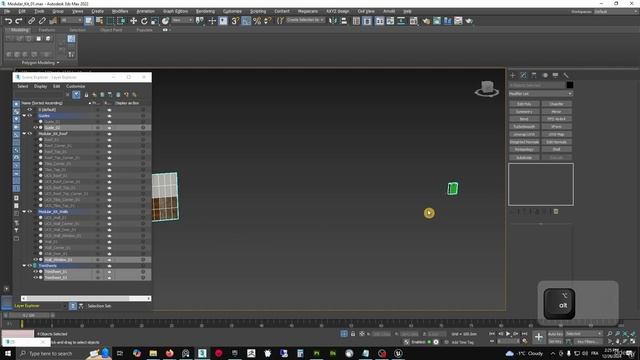Click the black object color swatch
Screen dimensions: 640x360
(x=570, y=85)
